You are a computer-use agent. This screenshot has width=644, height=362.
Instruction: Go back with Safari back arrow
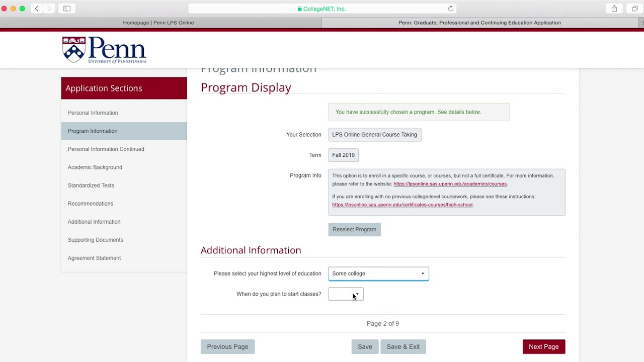point(37,9)
